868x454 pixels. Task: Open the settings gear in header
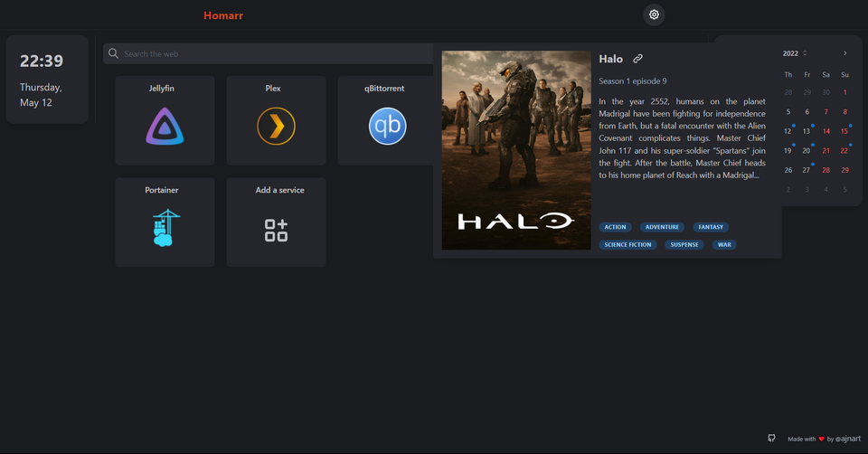click(654, 14)
